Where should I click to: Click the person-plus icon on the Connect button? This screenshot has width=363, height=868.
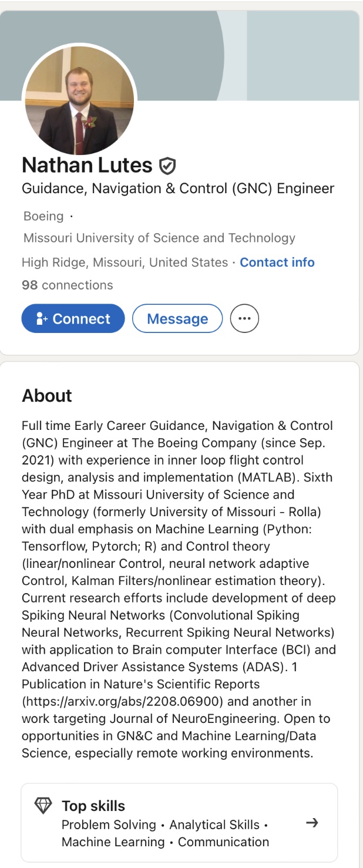41,319
